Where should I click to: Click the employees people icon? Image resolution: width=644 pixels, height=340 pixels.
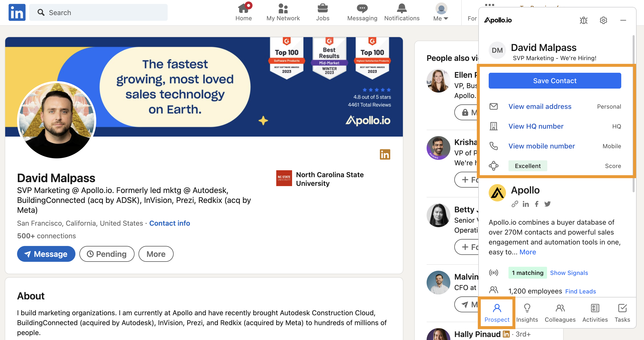point(493,290)
